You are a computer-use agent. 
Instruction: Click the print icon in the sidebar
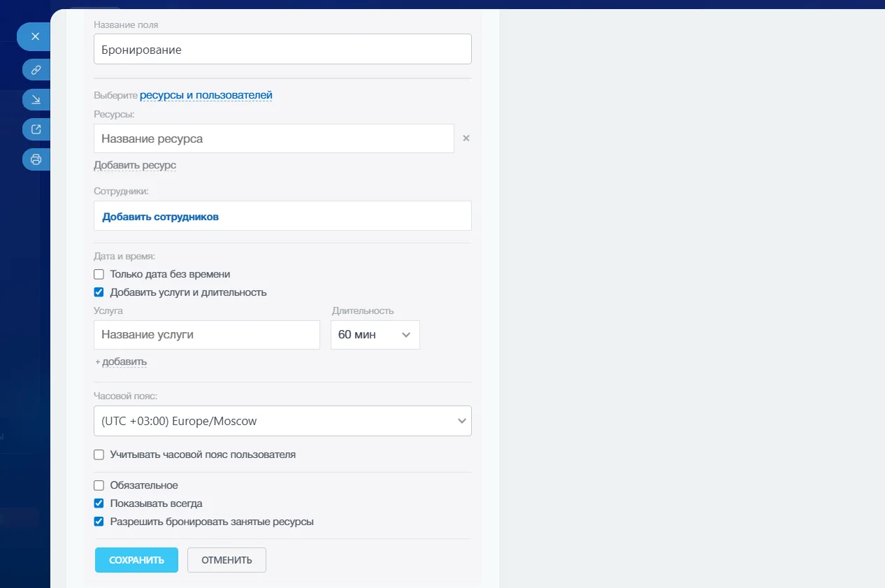tap(36, 159)
